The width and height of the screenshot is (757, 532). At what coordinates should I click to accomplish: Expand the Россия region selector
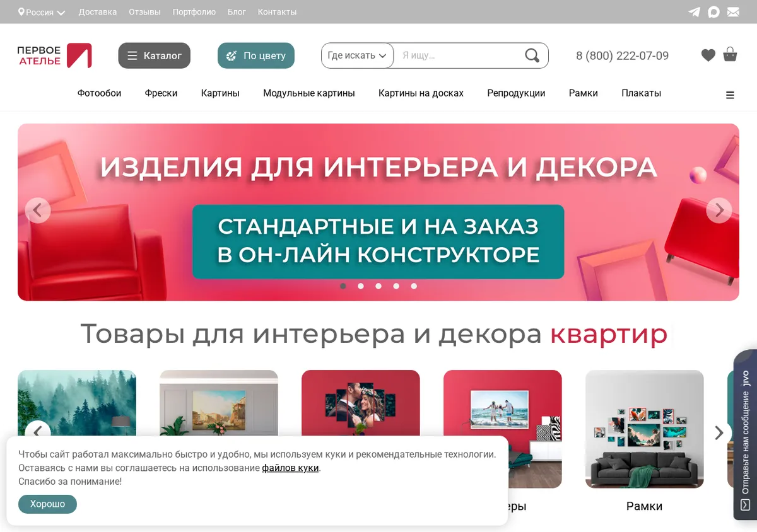pos(42,12)
